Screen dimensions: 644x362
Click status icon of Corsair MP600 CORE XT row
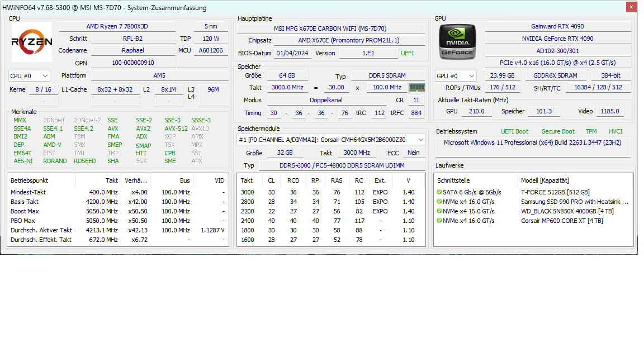[x=439, y=221]
